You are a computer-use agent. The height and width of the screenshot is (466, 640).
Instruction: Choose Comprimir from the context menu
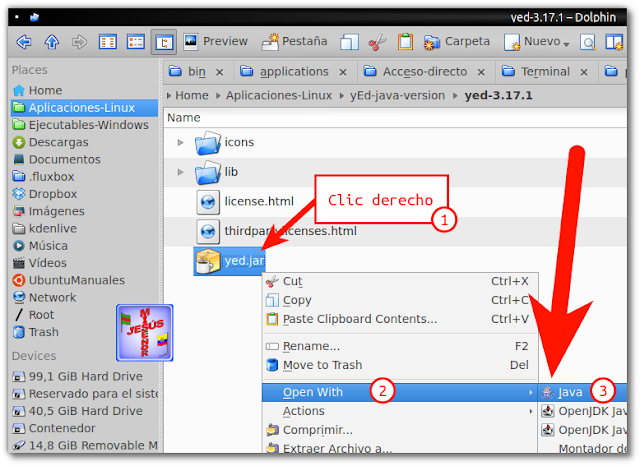(400, 430)
